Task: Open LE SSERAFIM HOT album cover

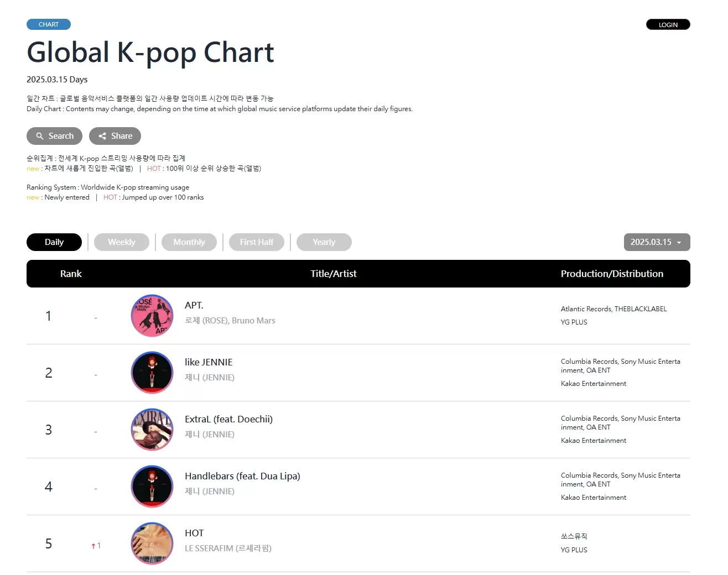Action: (152, 543)
